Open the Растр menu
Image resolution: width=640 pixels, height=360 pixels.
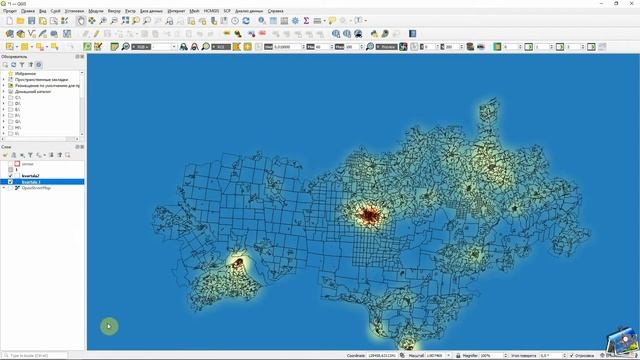coord(130,11)
